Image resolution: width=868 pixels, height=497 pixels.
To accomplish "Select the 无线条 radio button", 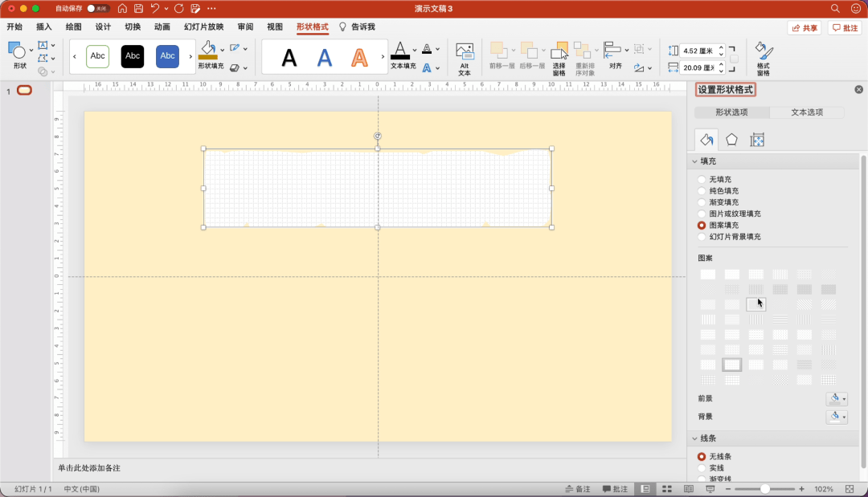I will [702, 457].
